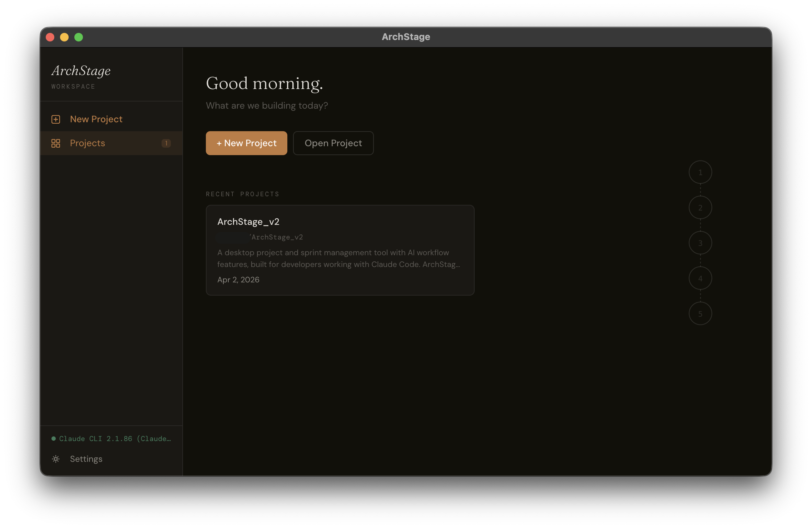Click the grid icon next to Projects

click(x=56, y=143)
